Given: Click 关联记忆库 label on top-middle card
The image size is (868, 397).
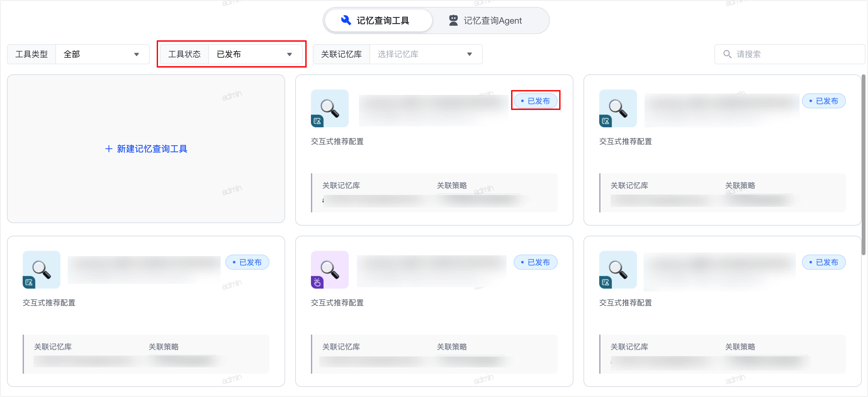Looking at the screenshot, I should click(341, 186).
